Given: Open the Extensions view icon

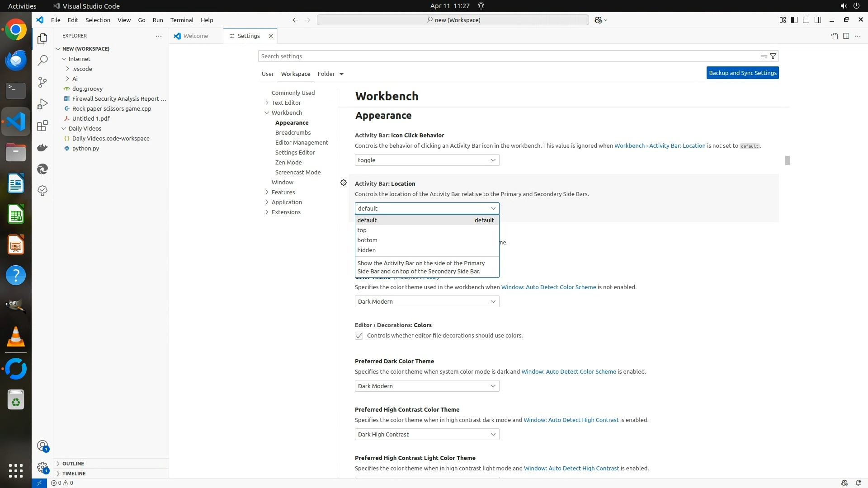Looking at the screenshot, I should tap(42, 126).
